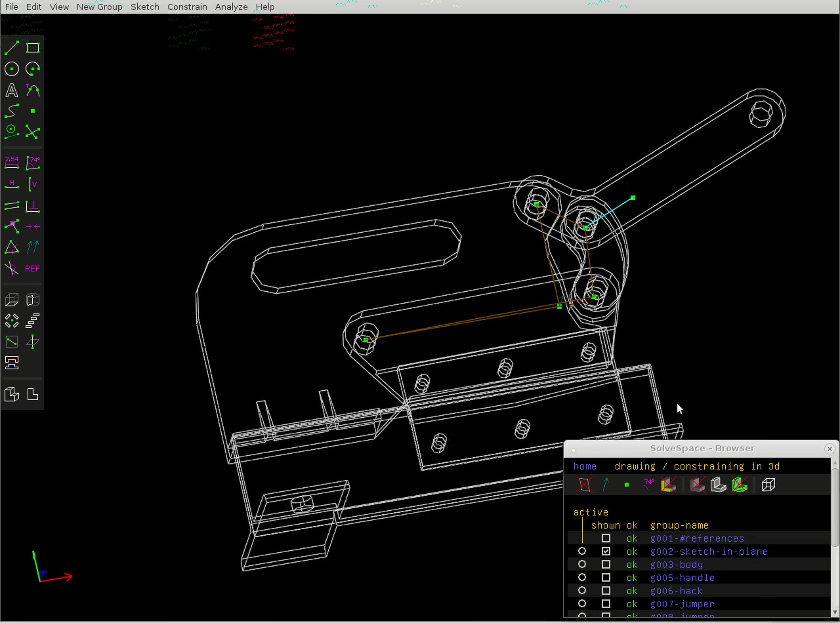Toggle points visibility in Browser toolbar

[627, 484]
